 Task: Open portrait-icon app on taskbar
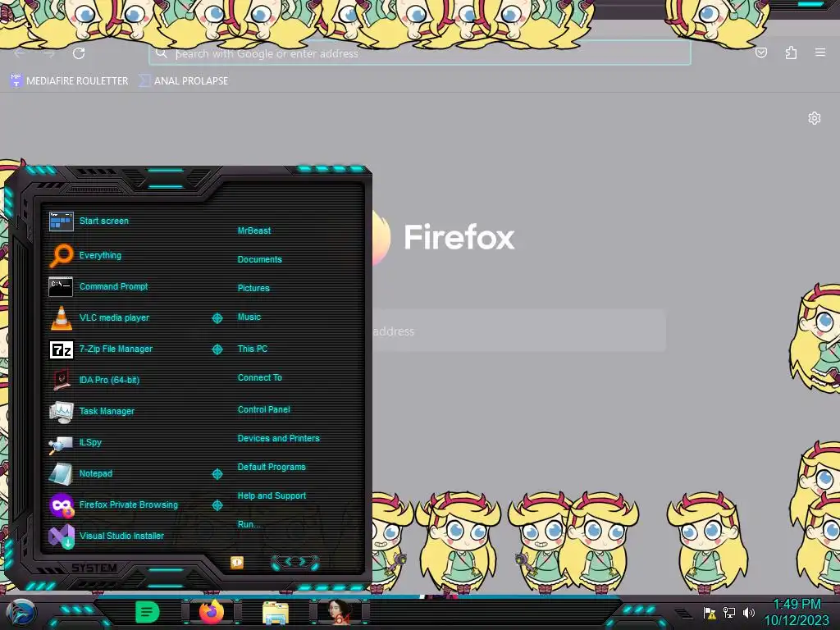(339, 612)
